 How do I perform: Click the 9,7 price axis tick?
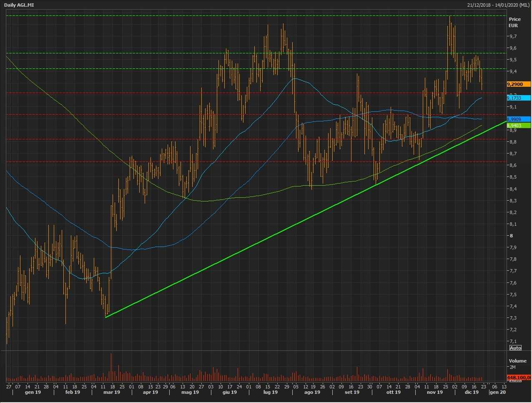point(513,36)
